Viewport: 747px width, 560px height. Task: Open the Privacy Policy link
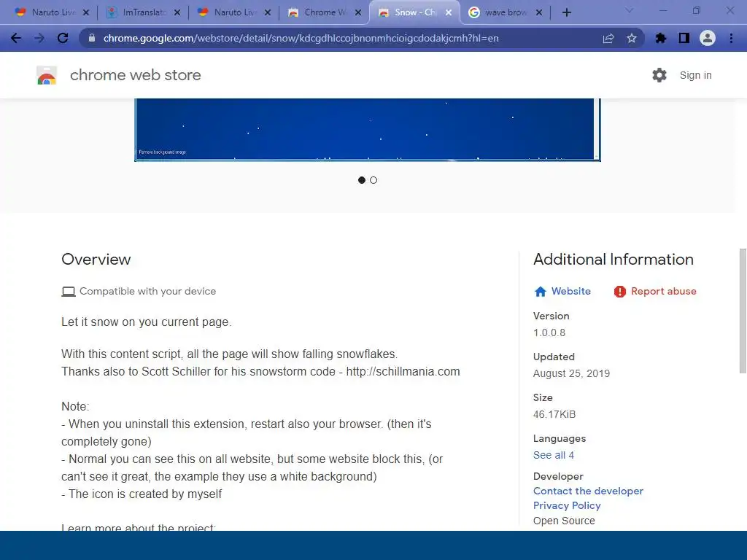567,506
